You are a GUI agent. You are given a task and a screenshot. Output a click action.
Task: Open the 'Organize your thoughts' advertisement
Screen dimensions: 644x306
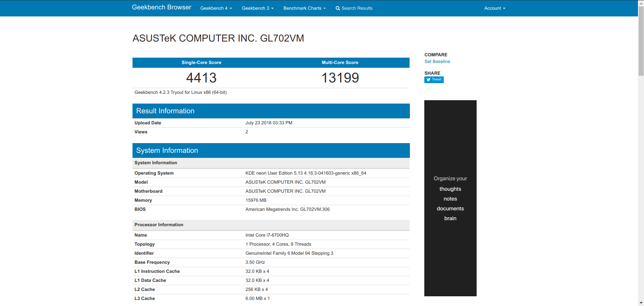(x=450, y=198)
